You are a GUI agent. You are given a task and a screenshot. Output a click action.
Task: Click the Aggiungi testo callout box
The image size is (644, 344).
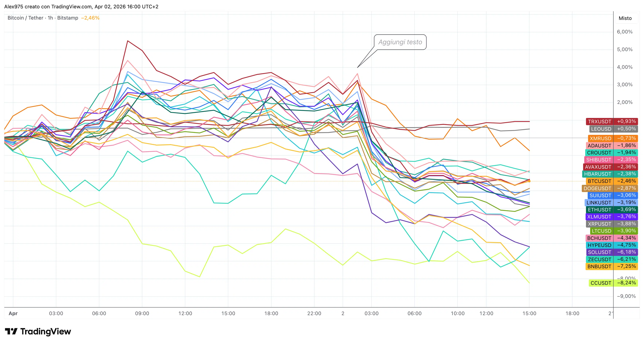pyautogui.click(x=400, y=42)
